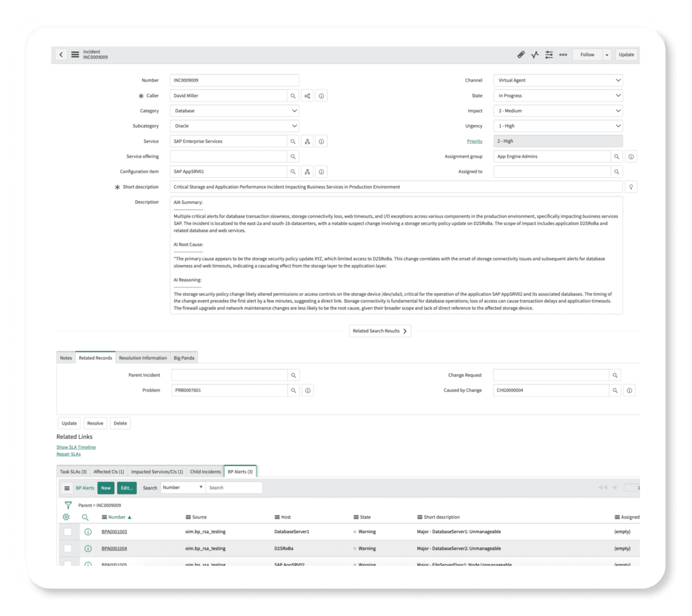This screenshot has height=616, width=692.
Task: Open the activity stream icon
Action: (x=535, y=54)
